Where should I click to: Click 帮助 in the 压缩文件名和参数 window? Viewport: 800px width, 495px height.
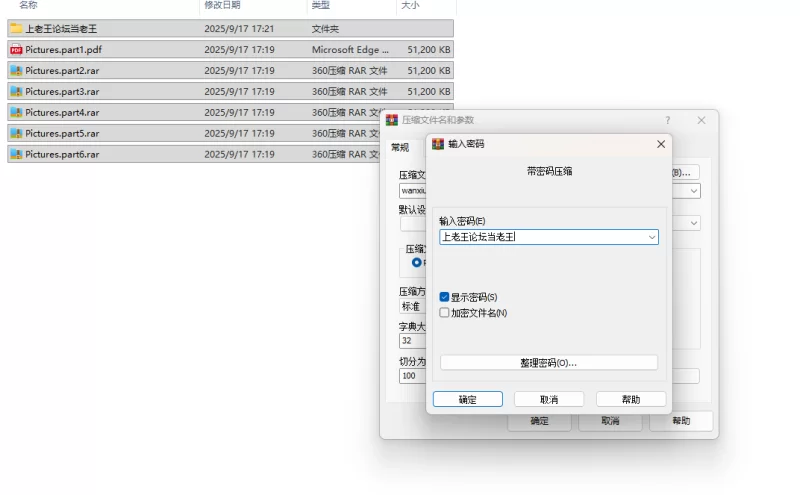681,421
